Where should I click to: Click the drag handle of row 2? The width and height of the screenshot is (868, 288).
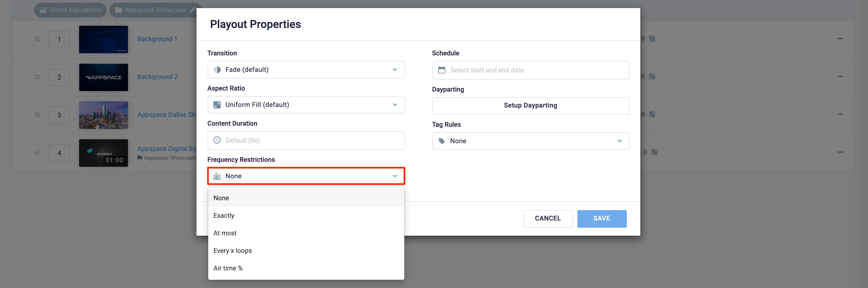[37, 77]
